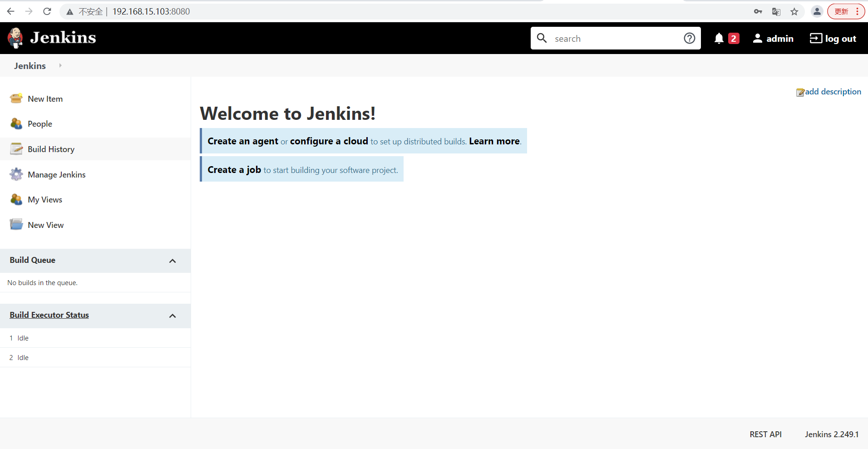Collapse the Build Queue panel
Screen dimensions: 868x449
pyautogui.click(x=173, y=261)
